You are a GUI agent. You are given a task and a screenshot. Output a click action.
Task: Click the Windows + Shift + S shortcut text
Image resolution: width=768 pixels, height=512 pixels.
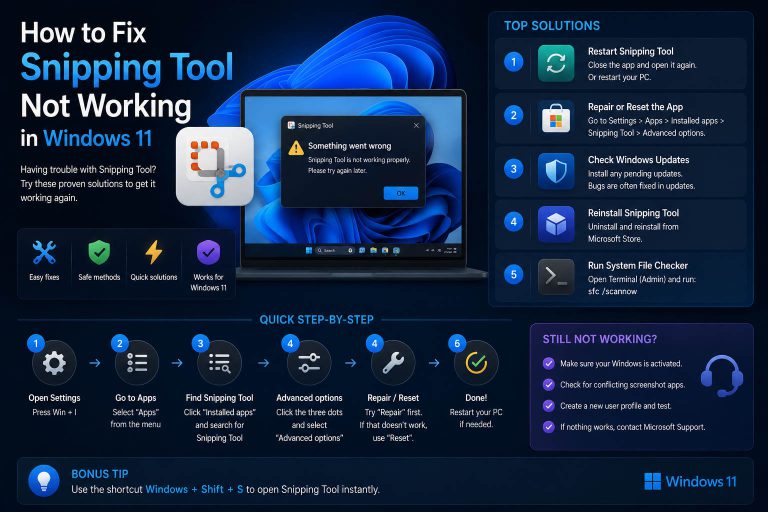(x=194, y=489)
